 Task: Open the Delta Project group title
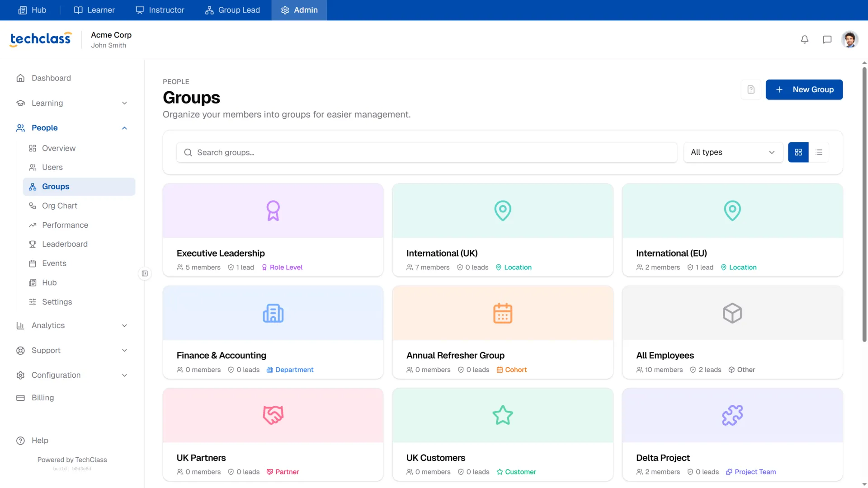coord(663,458)
